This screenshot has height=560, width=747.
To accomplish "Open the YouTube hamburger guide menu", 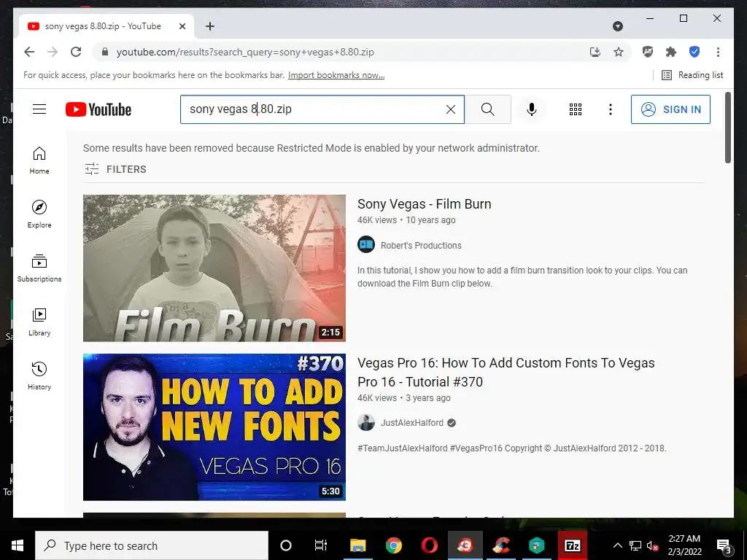I will [39, 109].
